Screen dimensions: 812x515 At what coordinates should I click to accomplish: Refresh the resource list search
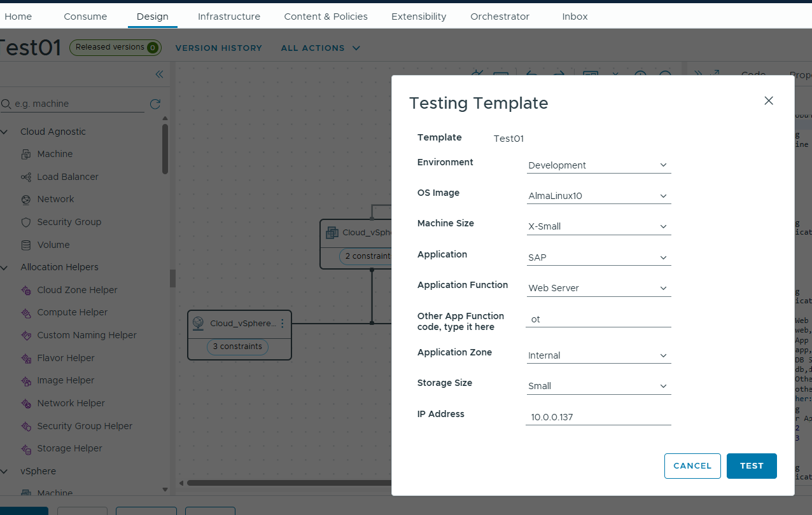(155, 104)
